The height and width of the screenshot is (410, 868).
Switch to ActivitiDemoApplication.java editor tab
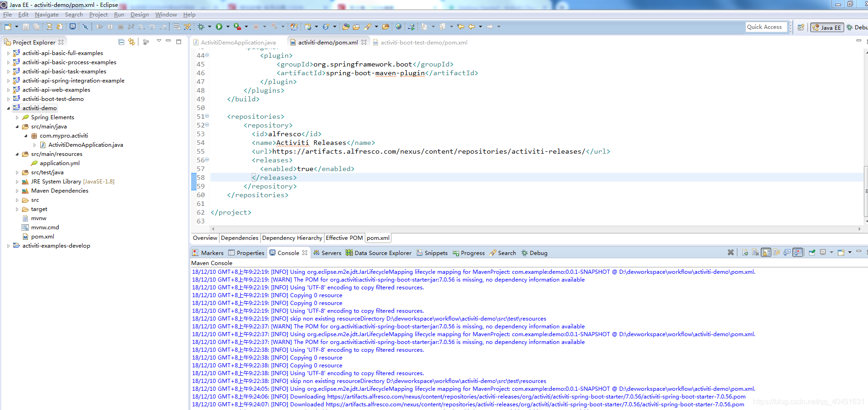point(238,42)
